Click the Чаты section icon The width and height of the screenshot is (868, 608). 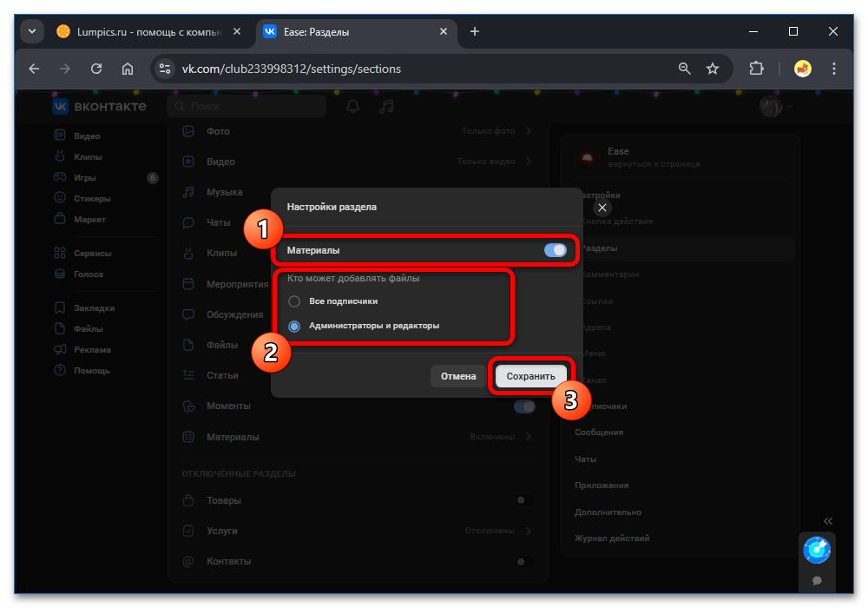point(188,222)
